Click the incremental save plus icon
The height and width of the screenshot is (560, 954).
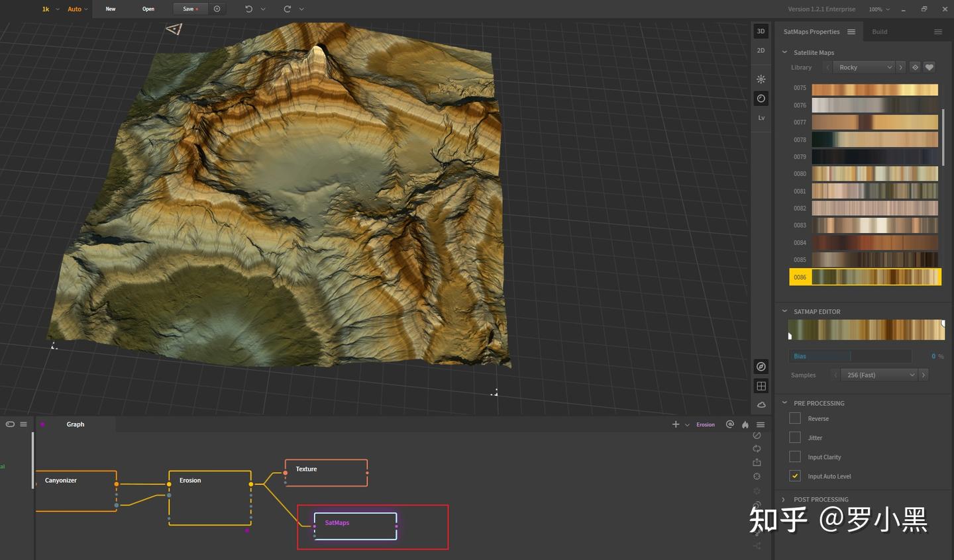click(217, 9)
